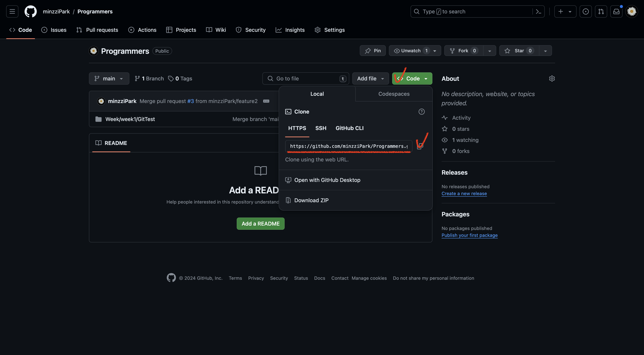The height and width of the screenshot is (355, 644).
Task: Expand the Star lists dropdown
Action: pyautogui.click(x=545, y=51)
